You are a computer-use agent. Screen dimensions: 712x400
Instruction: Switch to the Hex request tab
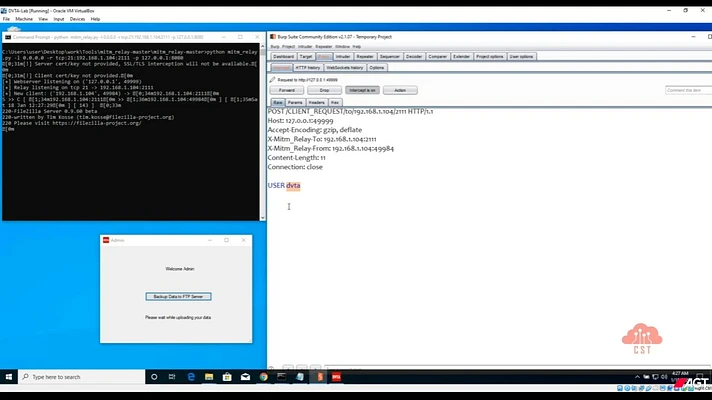coord(335,103)
